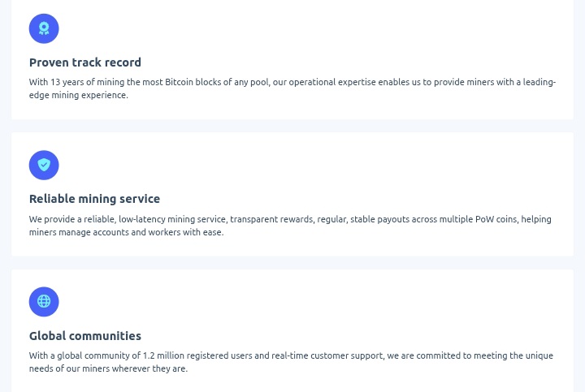585x392 pixels.
Task: Click the paragraph starting "With 13 years of mining"
Action: click(x=292, y=88)
